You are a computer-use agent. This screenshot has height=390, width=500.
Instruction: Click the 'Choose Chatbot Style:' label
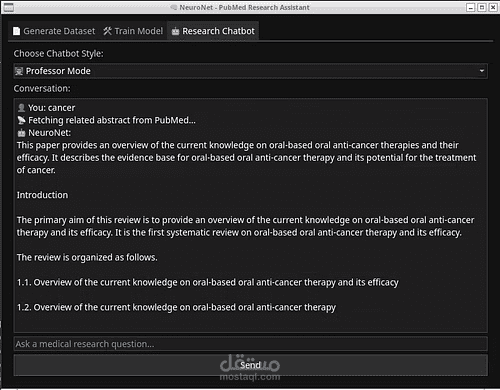tap(58, 53)
